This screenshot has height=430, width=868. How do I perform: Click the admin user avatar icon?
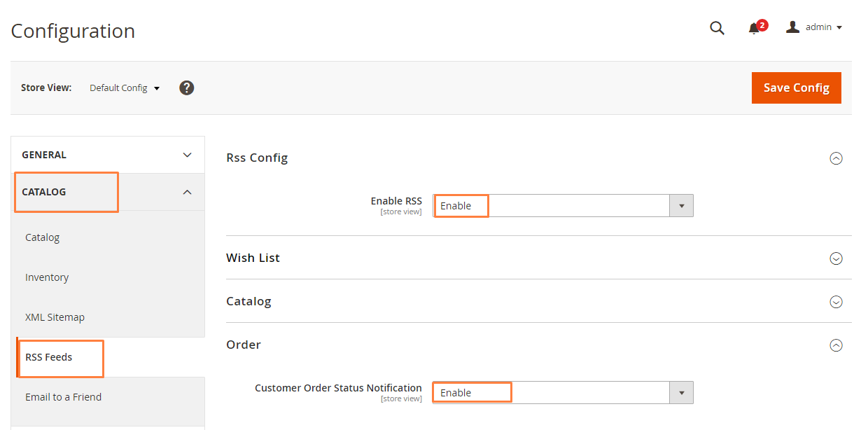pyautogui.click(x=792, y=27)
